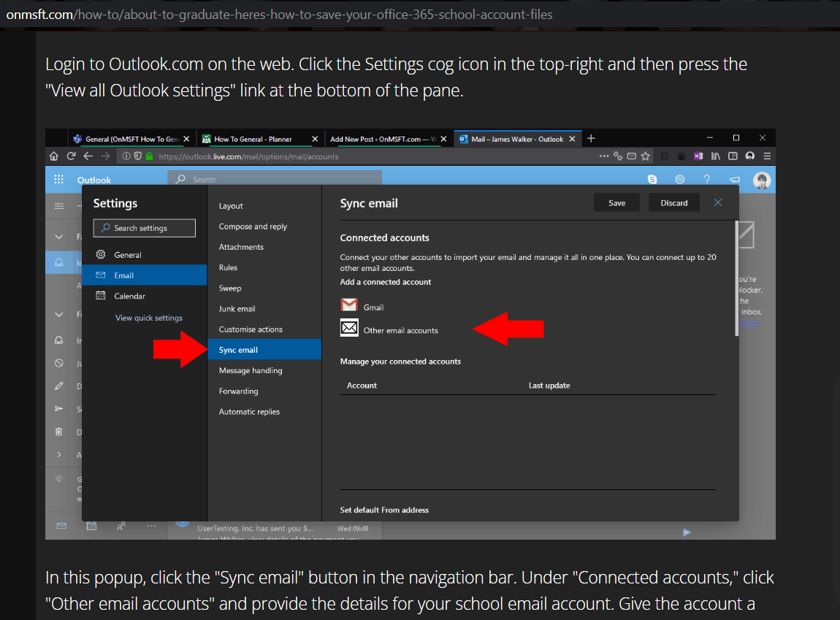The image size is (840, 620).
Task: Click the Drafts pencil icon in sidebar
Action: click(59, 386)
